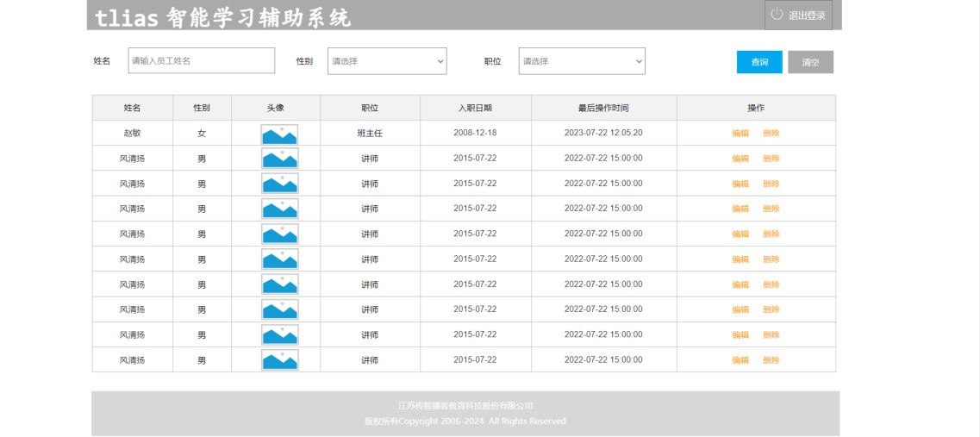980x437 pixels.
Task: Click the footer copyright line 版权所有Copyright 2006-2024
Action: point(425,421)
